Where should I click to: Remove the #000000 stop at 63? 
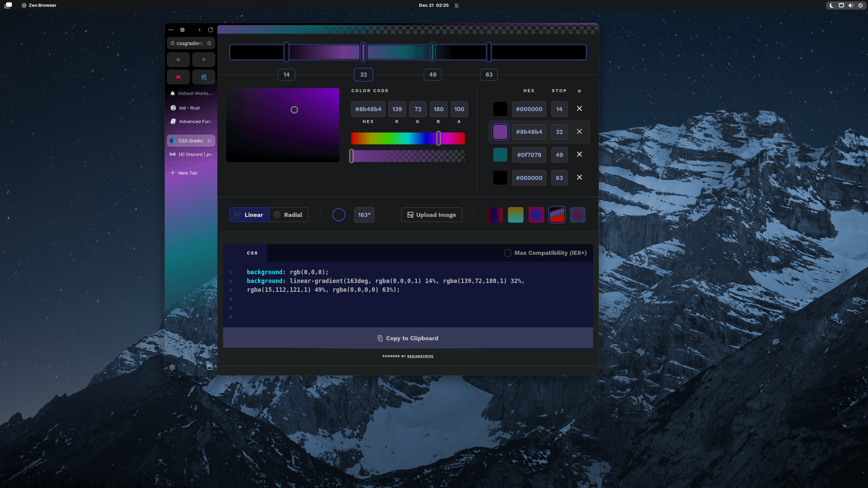pyautogui.click(x=579, y=177)
